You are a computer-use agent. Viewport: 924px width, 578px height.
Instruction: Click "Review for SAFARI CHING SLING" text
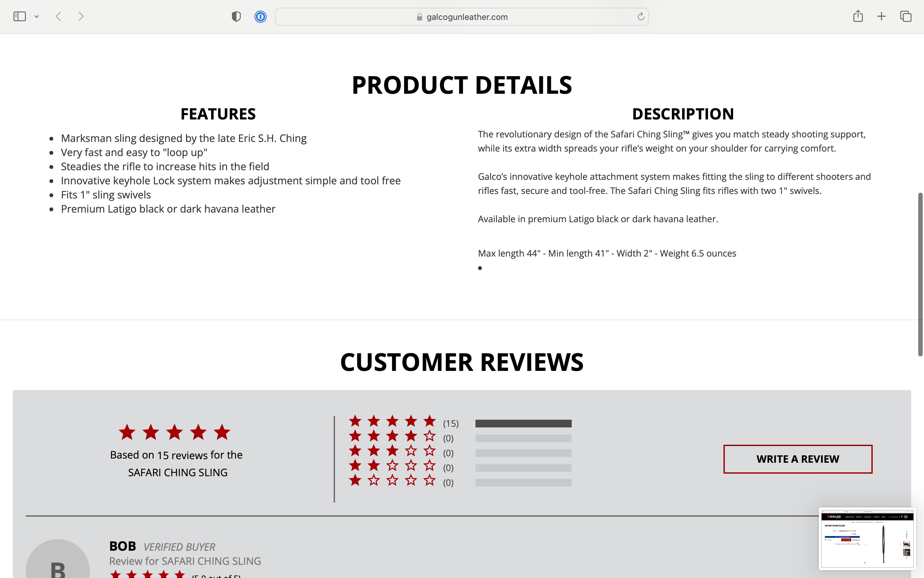(185, 561)
